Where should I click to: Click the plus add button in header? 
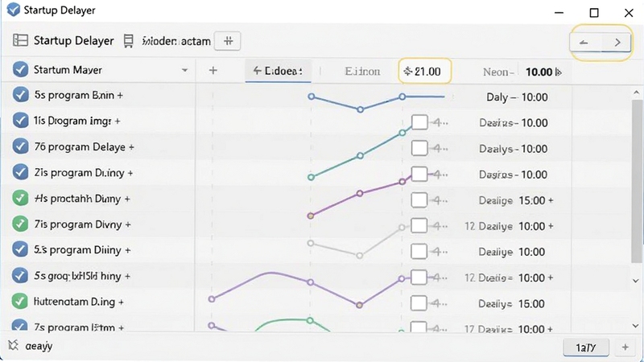point(213,71)
